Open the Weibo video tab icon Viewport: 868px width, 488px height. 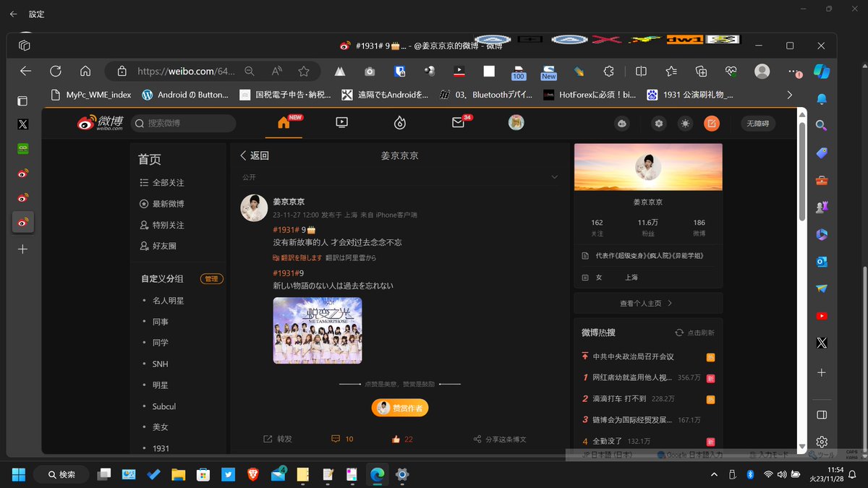pyautogui.click(x=342, y=123)
